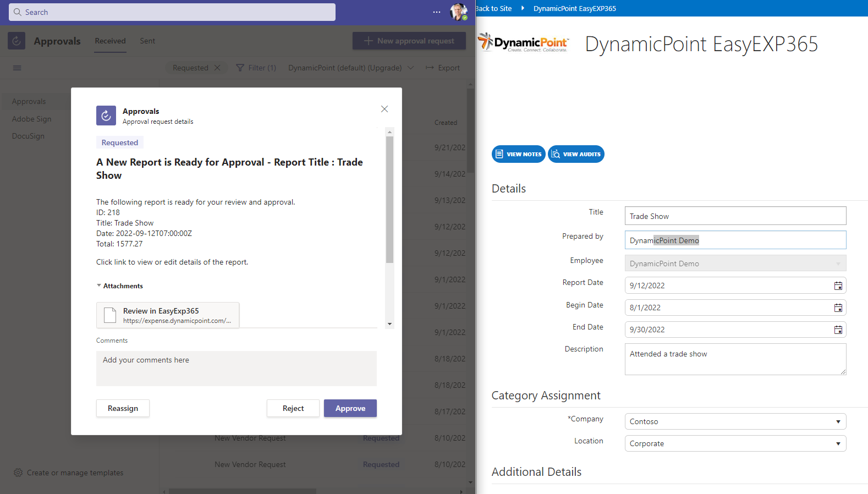This screenshot has height=494, width=868.
Task: Open the DynamicPoint environment dropdown
Action: tap(351, 68)
